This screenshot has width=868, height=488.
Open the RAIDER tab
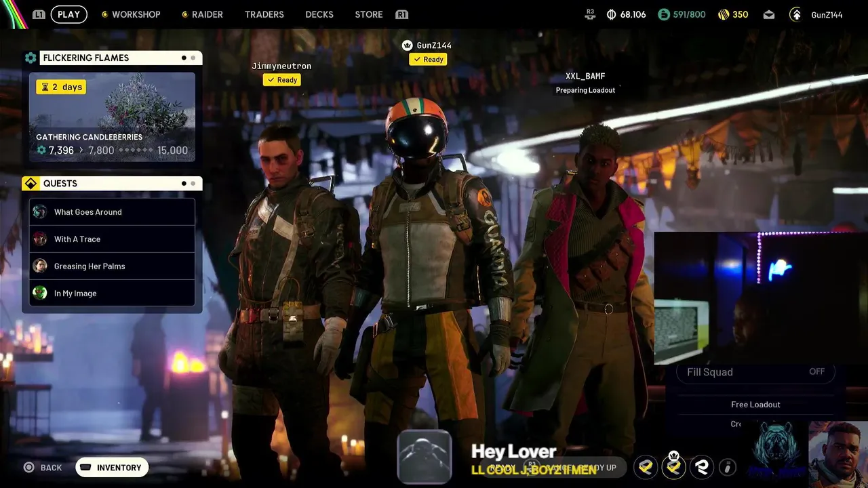pos(201,14)
